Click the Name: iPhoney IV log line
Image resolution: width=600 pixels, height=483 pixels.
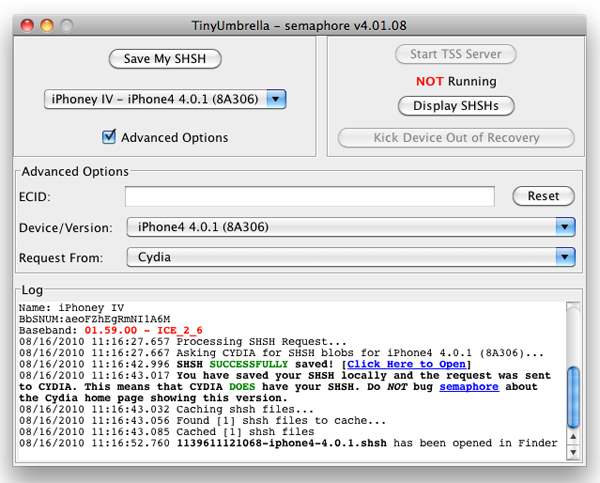tap(71, 308)
